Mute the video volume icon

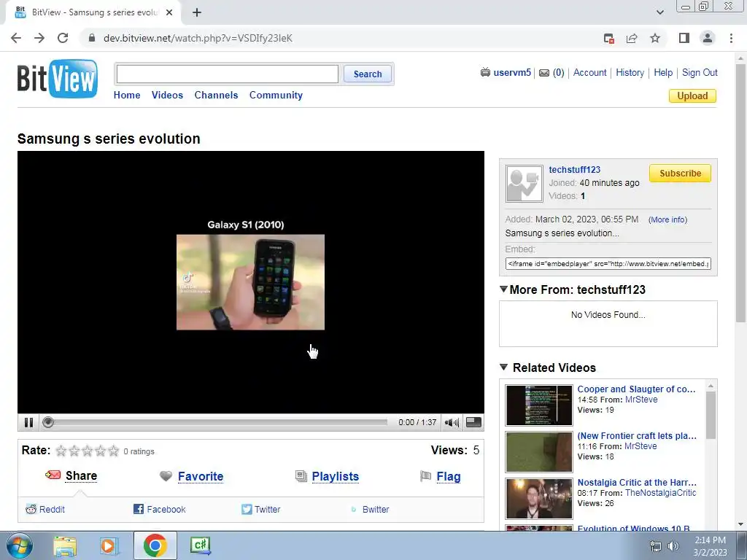[x=451, y=422]
